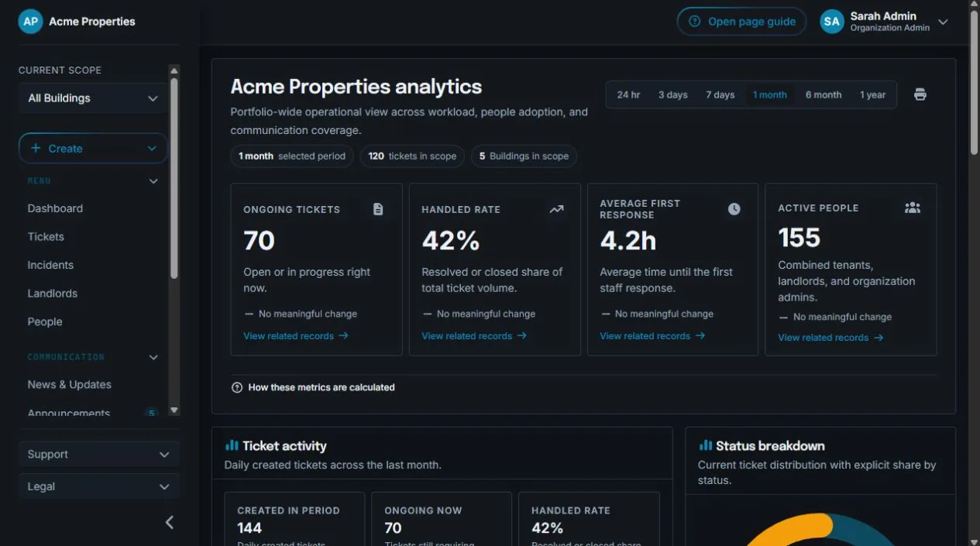Screen dimensions: 980x546
Task: Click the document icon on Ongoing Tickets card
Action: pyautogui.click(x=378, y=209)
